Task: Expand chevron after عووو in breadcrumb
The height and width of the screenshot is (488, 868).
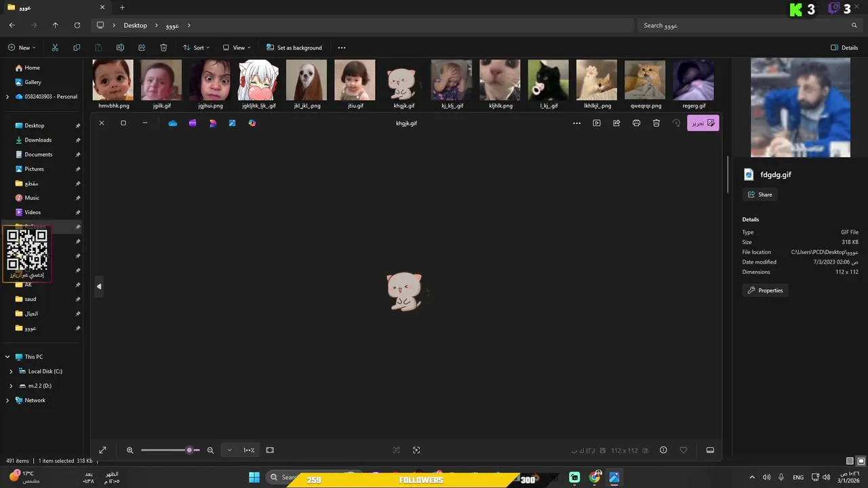Action: [x=189, y=25]
